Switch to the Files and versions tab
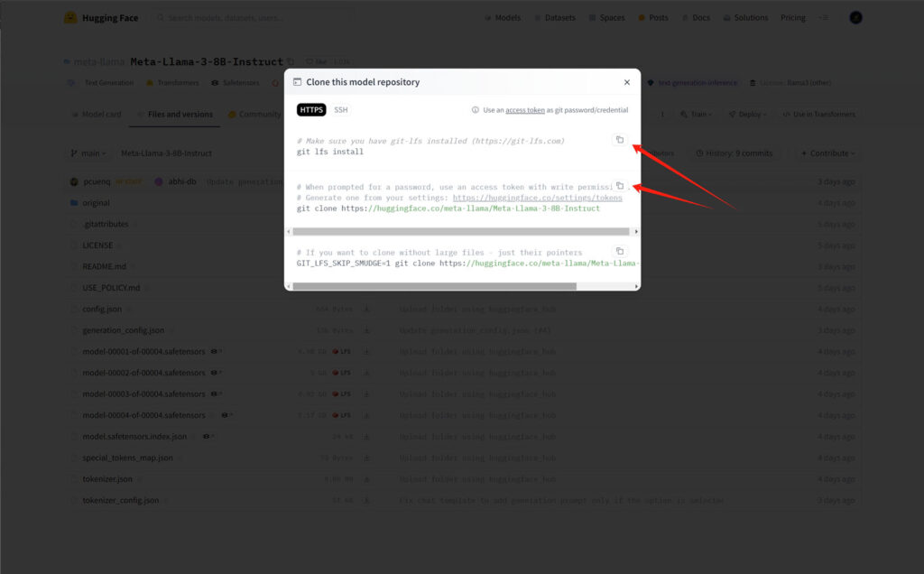924x574 pixels. pos(175,115)
